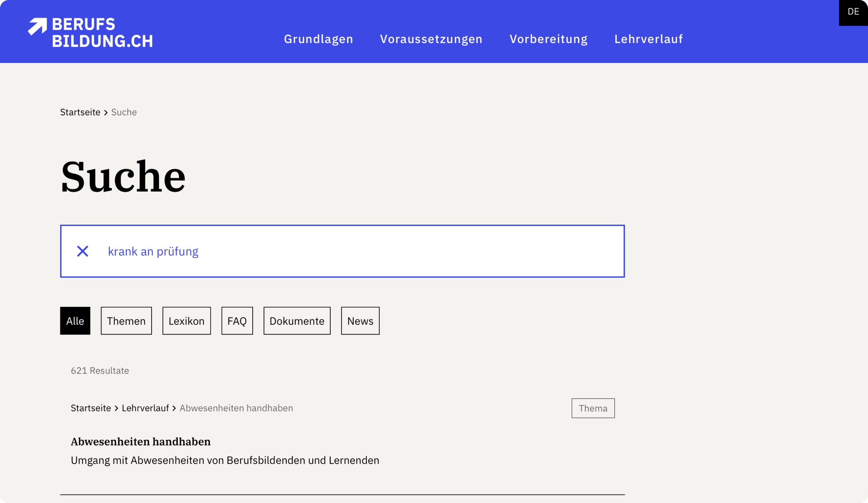Select the FAQ filter
868x503 pixels.
tap(237, 321)
